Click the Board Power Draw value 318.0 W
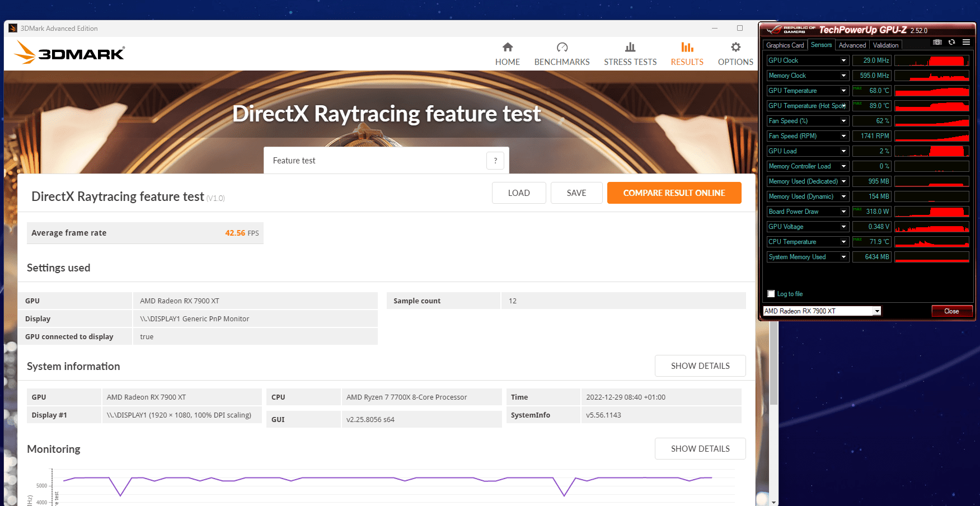This screenshot has width=980, height=506. [871, 212]
